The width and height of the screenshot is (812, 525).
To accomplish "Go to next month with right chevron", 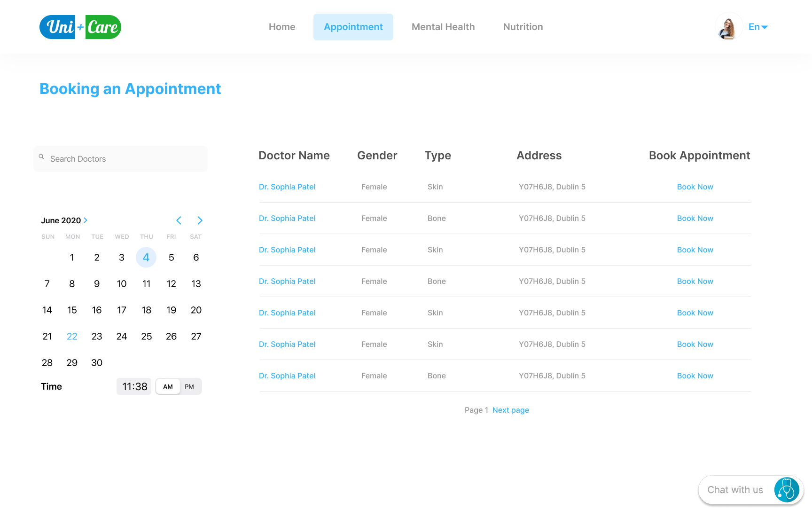I will click(x=200, y=220).
